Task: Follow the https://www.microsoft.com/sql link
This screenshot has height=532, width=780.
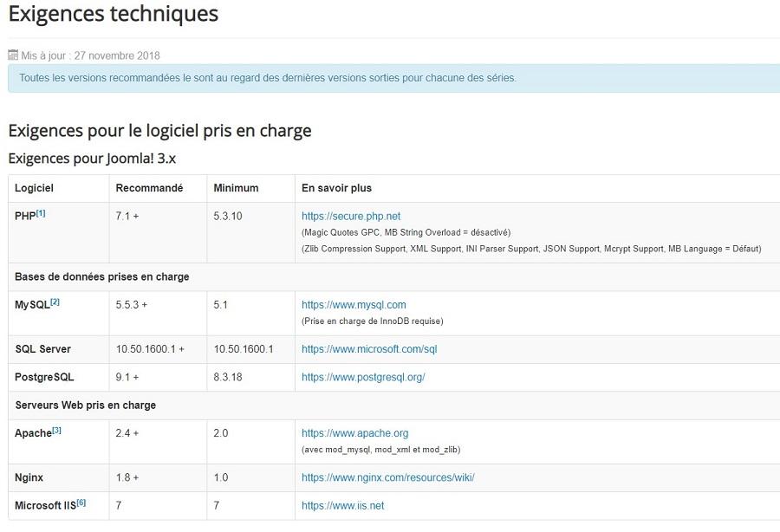Action: tap(369, 349)
